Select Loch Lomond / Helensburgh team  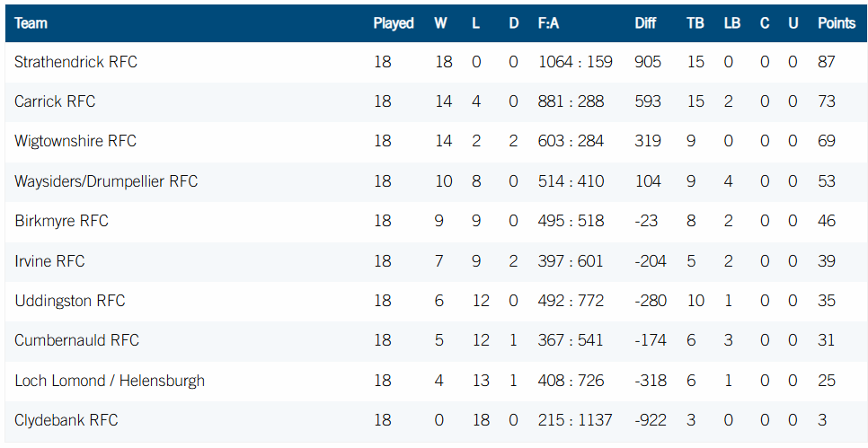tap(110, 381)
